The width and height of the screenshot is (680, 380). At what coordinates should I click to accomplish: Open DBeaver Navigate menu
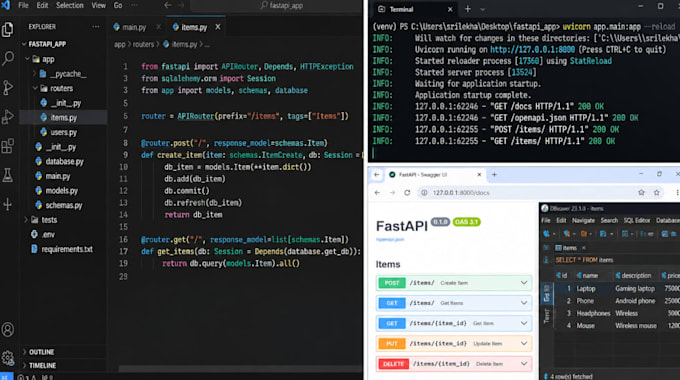[x=583, y=220]
